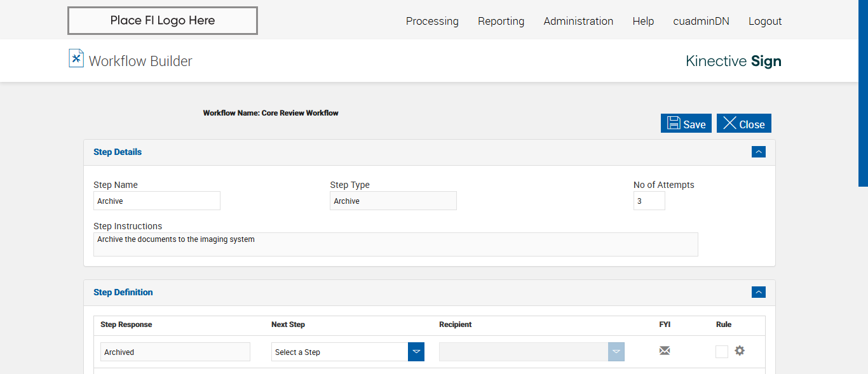This screenshot has width=868, height=374.
Task: Log out via the Logout link
Action: [x=764, y=21]
